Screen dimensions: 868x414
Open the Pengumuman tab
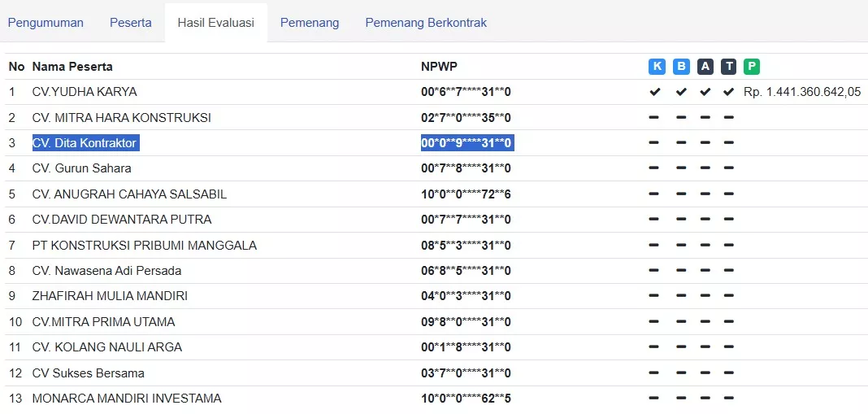[46, 23]
